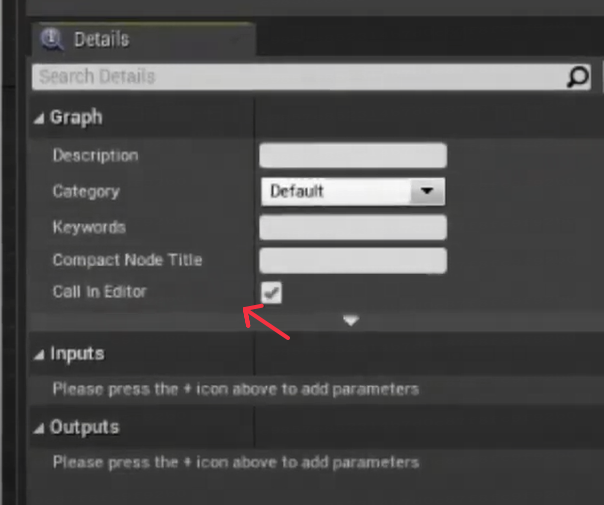This screenshot has width=604, height=505.
Task: Select the Details tab
Action: pyautogui.click(x=143, y=39)
